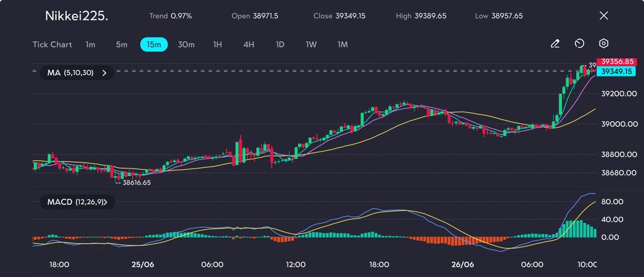Image resolution: width=644 pixels, height=277 pixels.
Task: Select the 5m timeframe
Action: tap(122, 44)
